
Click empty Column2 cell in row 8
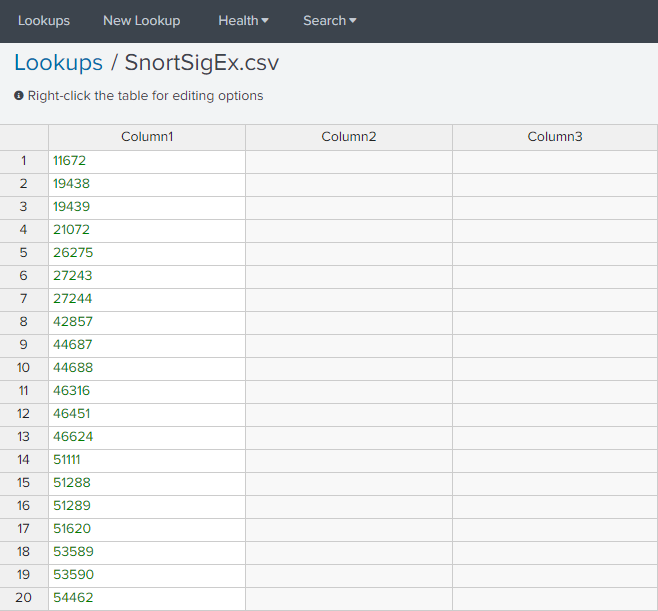pyautogui.click(x=349, y=323)
